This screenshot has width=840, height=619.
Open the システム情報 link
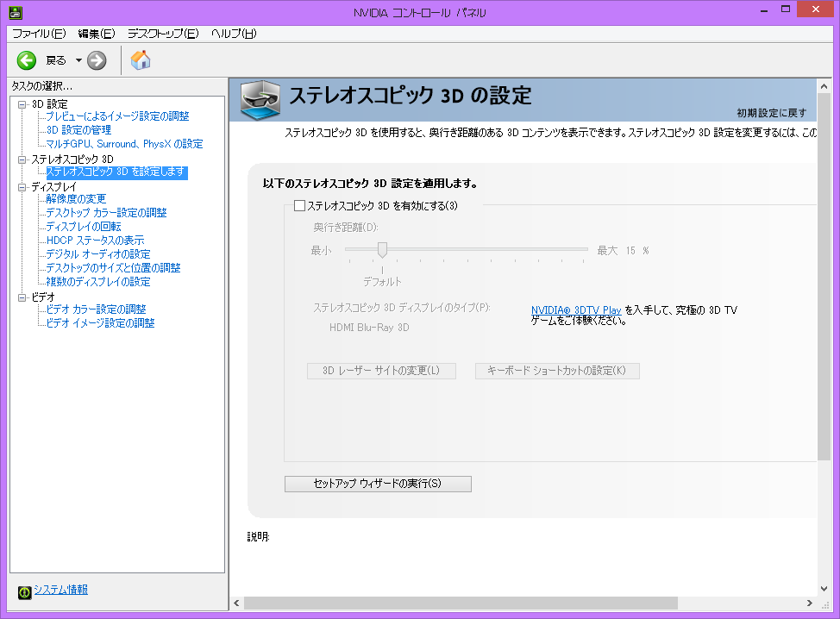click(x=61, y=590)
